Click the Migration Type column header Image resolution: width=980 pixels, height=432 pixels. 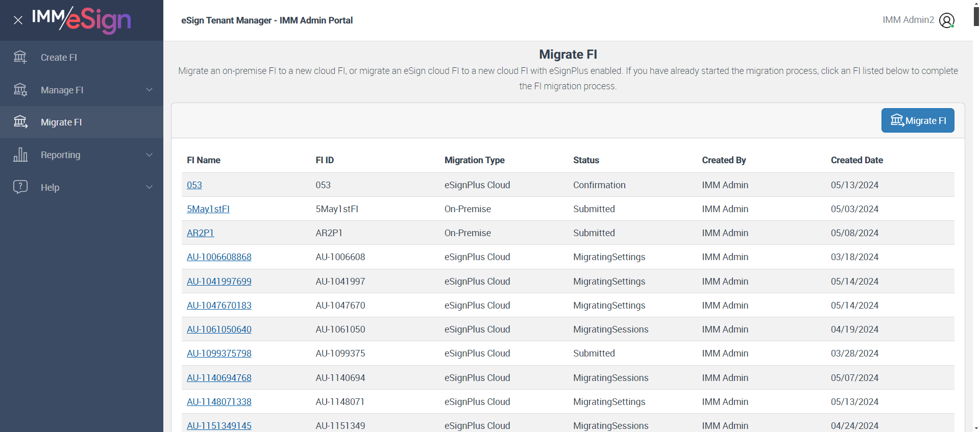[475, 160]
